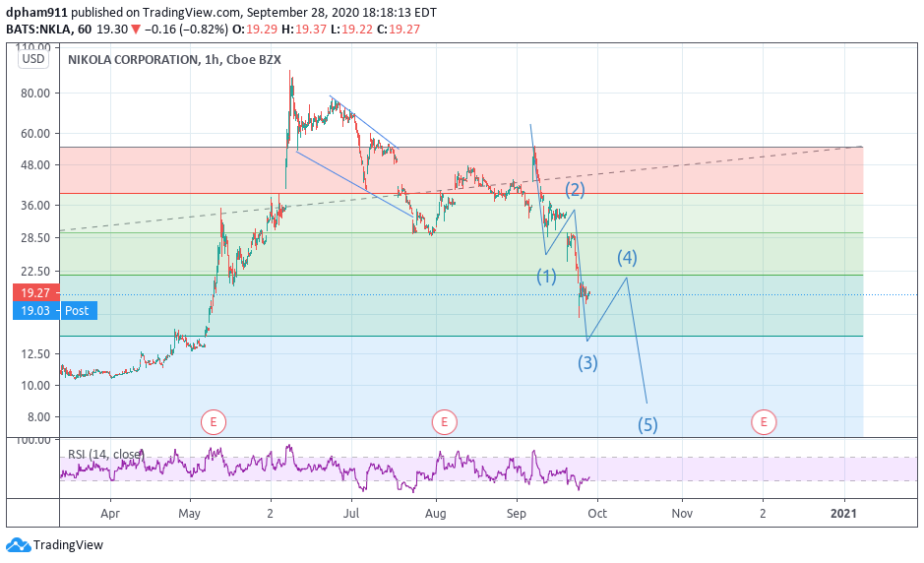Click the USD currency button

point(33,58)
